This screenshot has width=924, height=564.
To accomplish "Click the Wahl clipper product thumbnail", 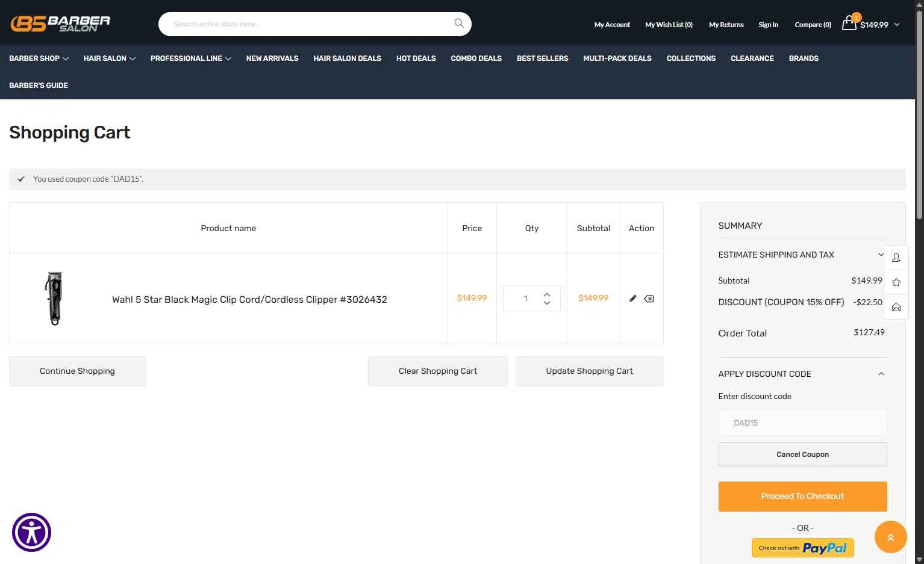I will click(54, 299).
